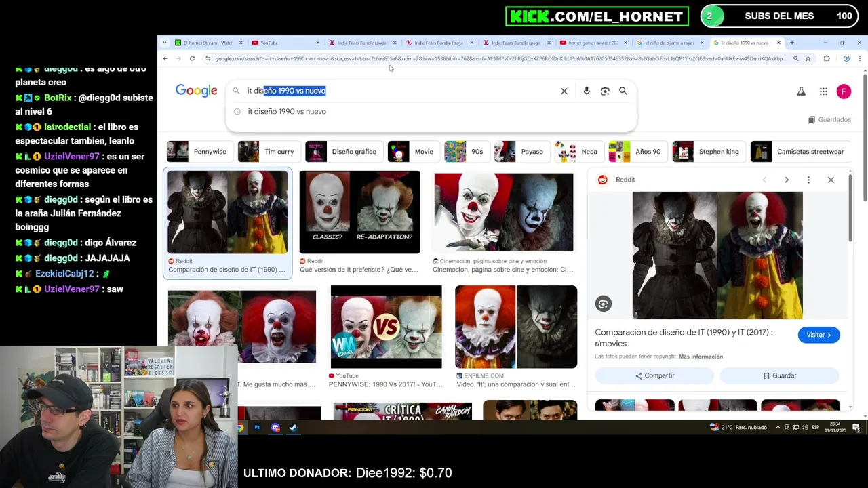Close the image preview panel
868x488 pixels.
[x=831, y=180]
